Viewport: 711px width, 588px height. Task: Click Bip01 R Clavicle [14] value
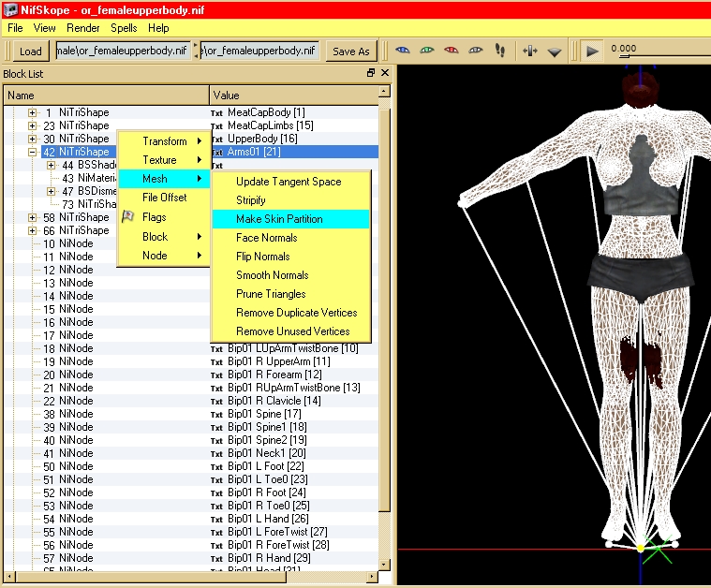[274, 402]
